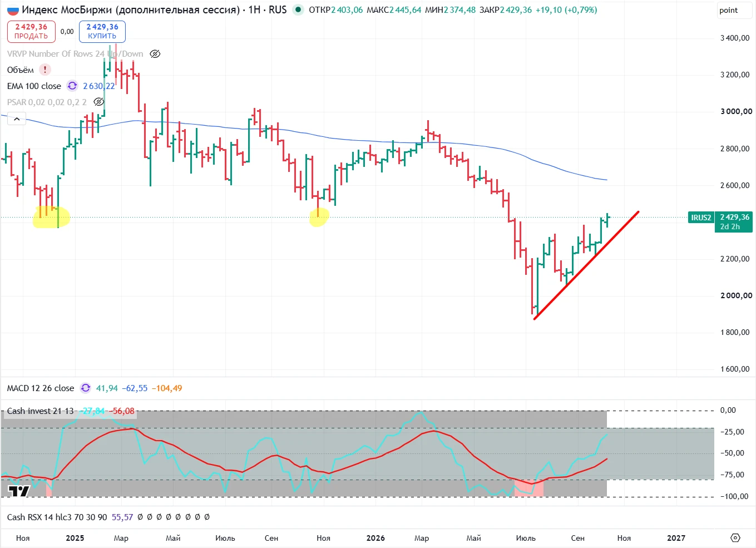Click the 2d 2h countdown price label
This screenshot has height=548, width=756.
point(730,226)
